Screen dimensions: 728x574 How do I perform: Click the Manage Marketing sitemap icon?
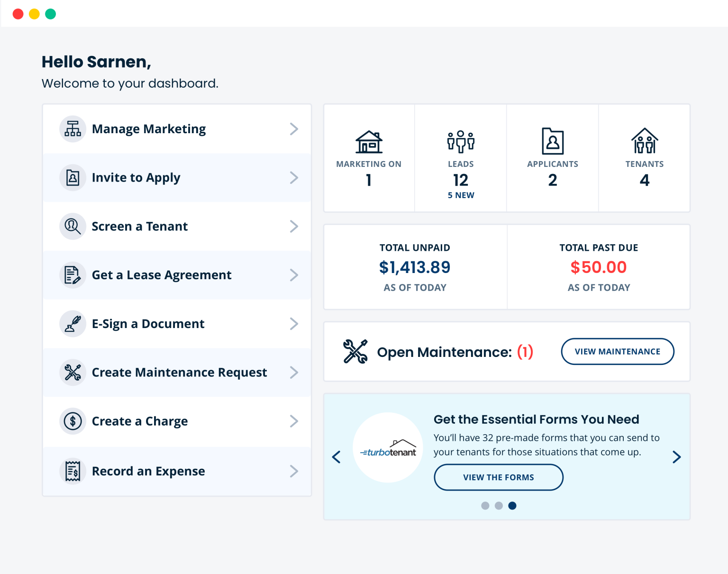(73, 129)
